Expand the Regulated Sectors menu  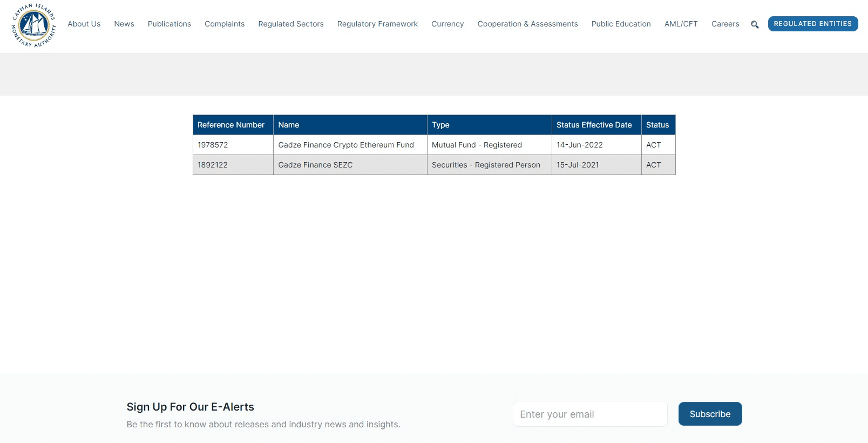coord(291,24)
